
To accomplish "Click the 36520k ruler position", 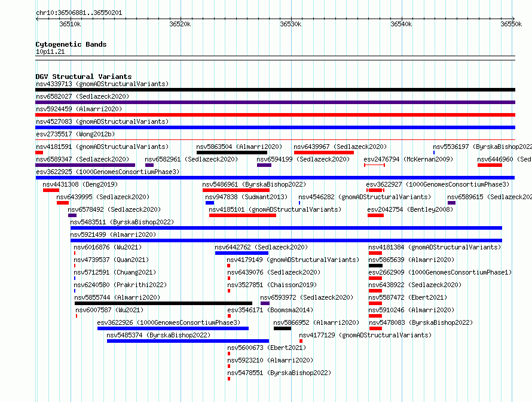I will (180, 24).
